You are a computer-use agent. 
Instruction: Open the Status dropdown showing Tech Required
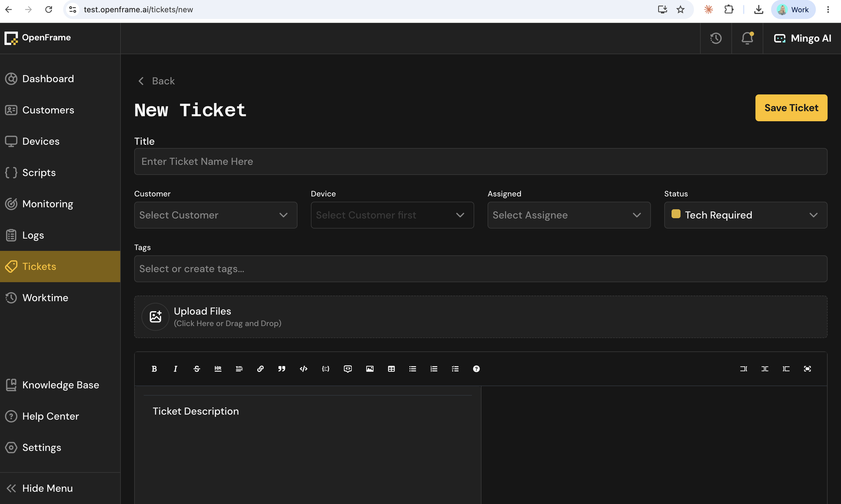[745, 215]
